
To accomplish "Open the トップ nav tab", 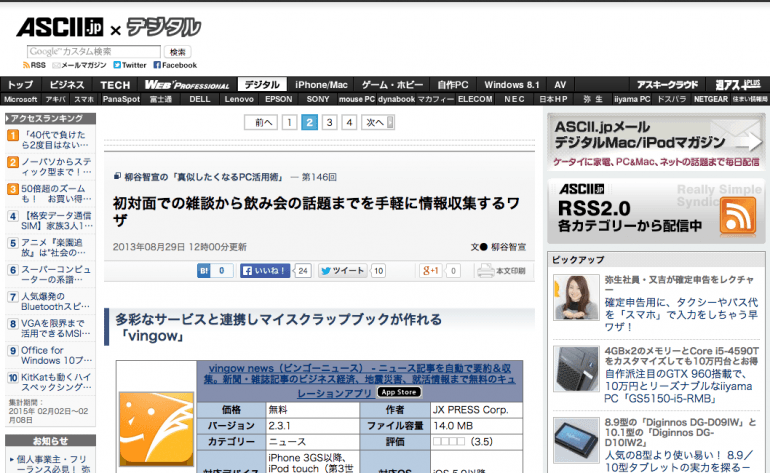I will click(x=21, y=84).
